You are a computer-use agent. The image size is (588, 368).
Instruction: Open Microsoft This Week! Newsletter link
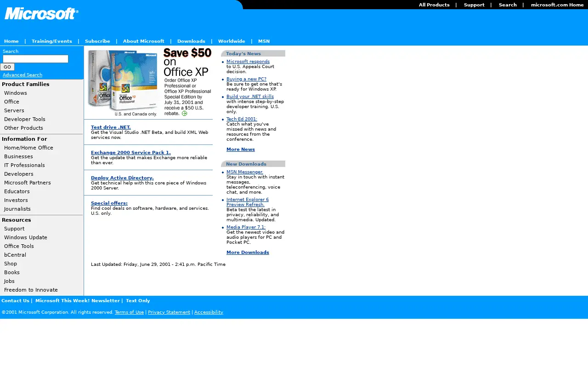78,301
